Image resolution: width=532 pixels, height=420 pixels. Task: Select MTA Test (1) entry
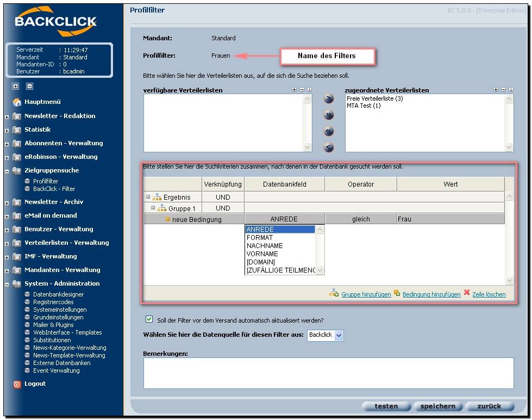pos(364,106)
